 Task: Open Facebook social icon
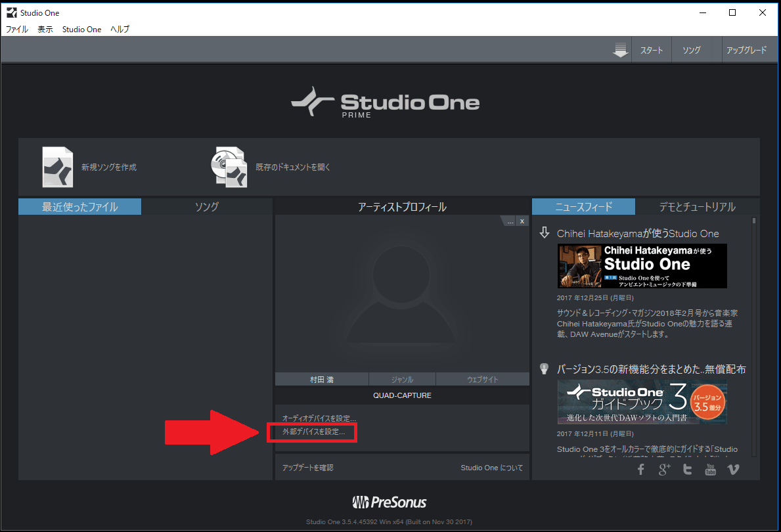pos(641,469)
